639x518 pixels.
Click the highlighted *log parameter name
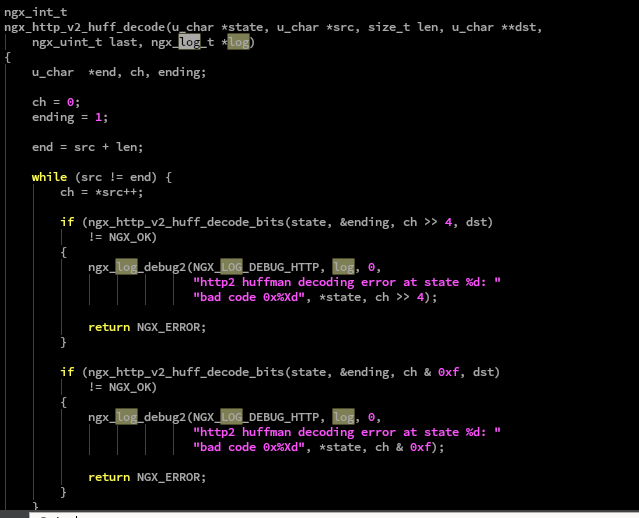click(238, 42)
